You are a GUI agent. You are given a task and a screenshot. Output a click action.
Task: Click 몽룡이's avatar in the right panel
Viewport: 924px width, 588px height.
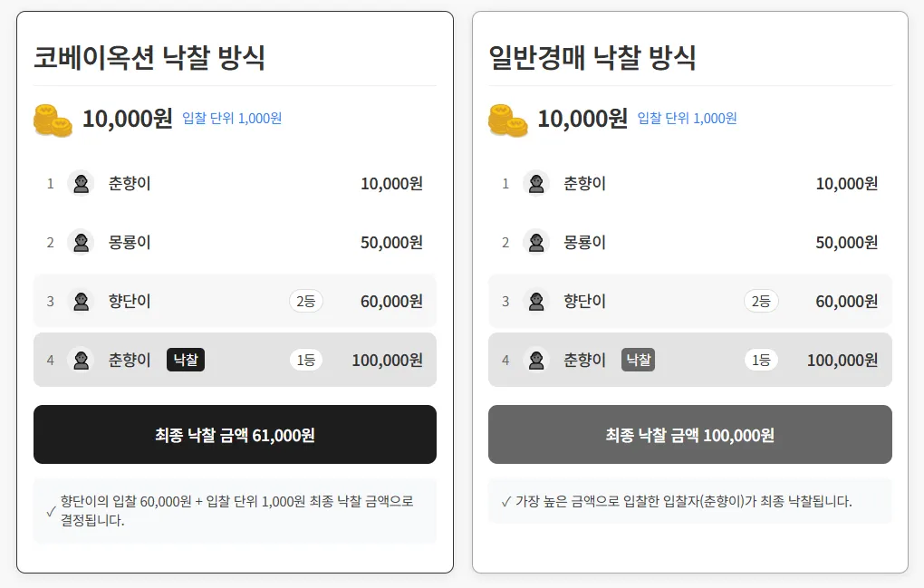(x=536, y=242)
